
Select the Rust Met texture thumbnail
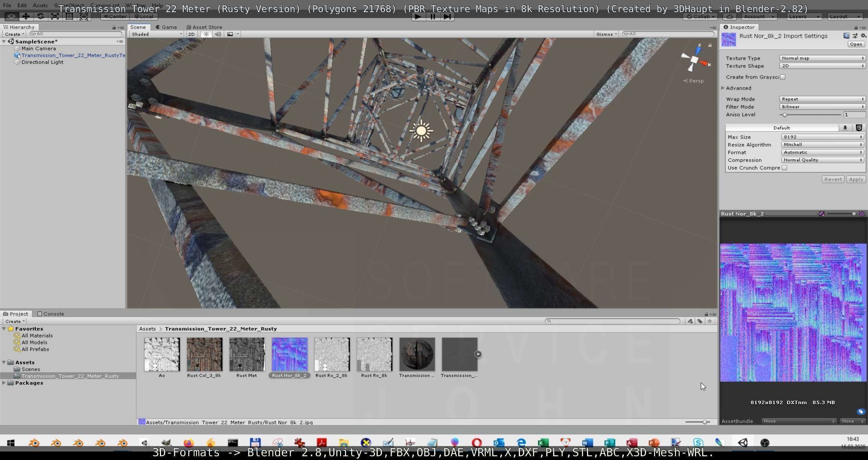tap(247, 355)
